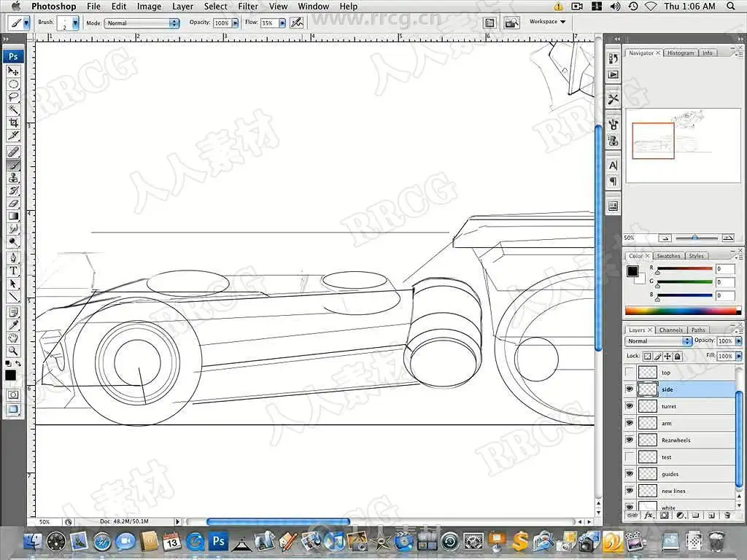
Task: Select the Crop tool
Action: click(x=13, y=122)
